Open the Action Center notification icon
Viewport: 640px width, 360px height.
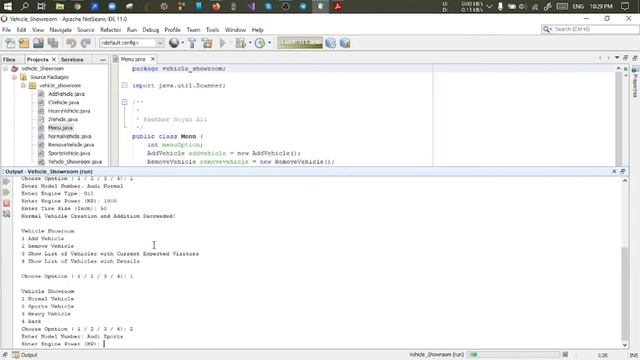coord(624,6)
